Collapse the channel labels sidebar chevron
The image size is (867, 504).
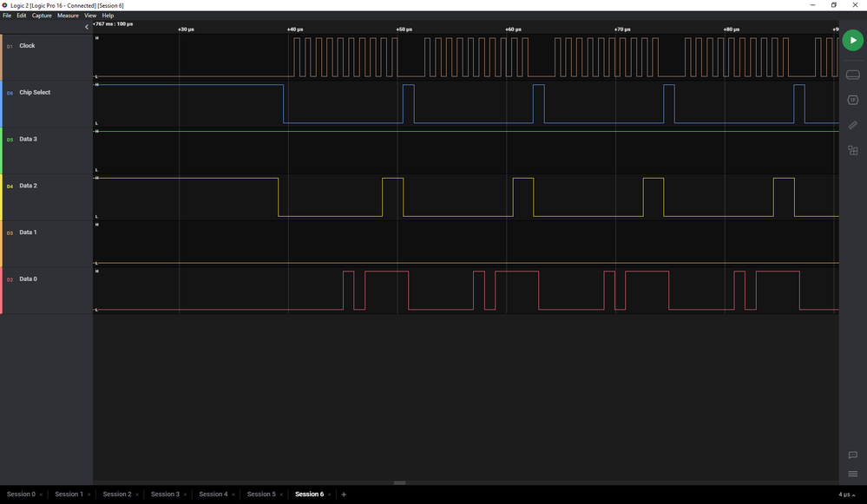coord(87,27)
